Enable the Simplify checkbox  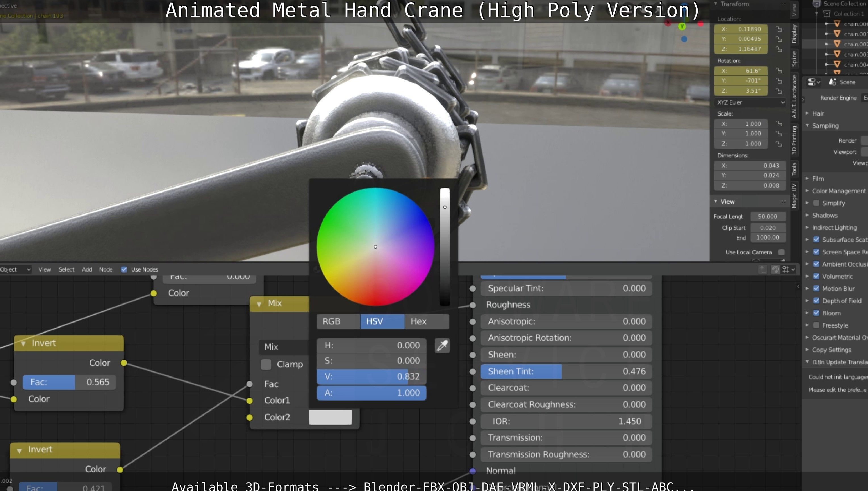(816, 203)
